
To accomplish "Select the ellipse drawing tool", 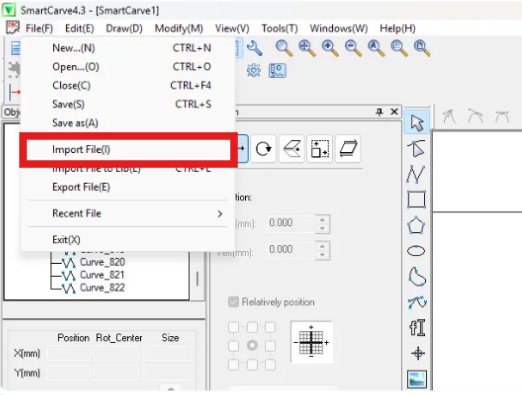I will (416, 251).
